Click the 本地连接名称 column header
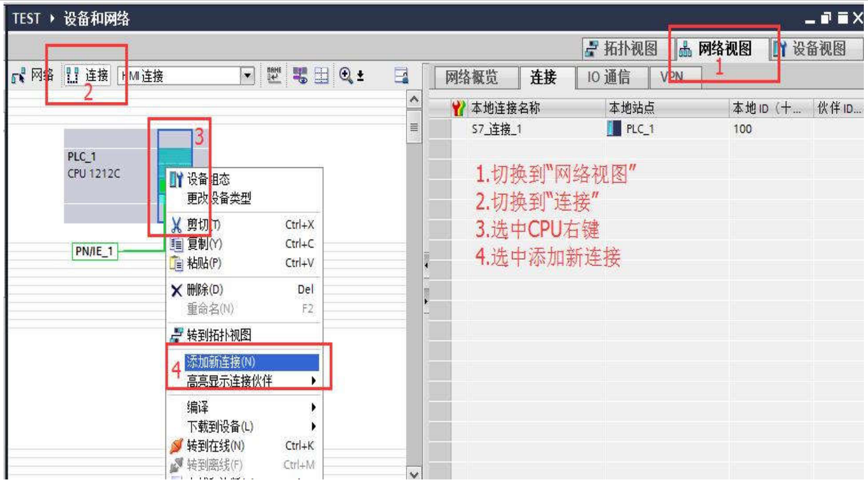 coord(505,108)
